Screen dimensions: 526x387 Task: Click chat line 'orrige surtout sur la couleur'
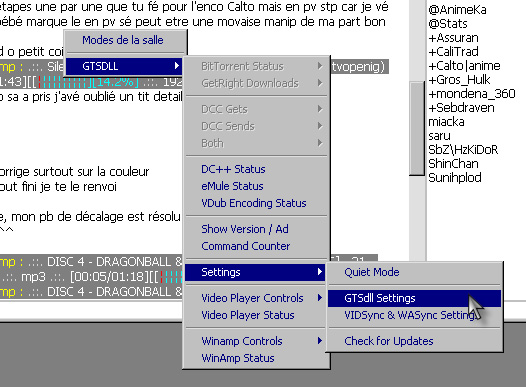74,172
